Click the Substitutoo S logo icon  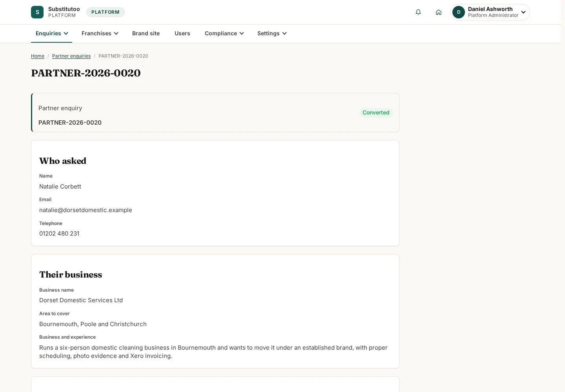click(37, 12)
